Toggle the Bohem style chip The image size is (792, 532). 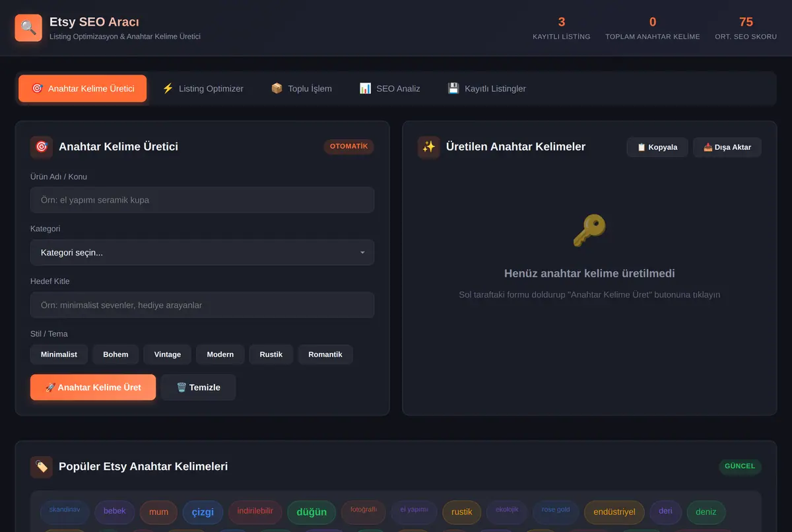tap(115, 354)
